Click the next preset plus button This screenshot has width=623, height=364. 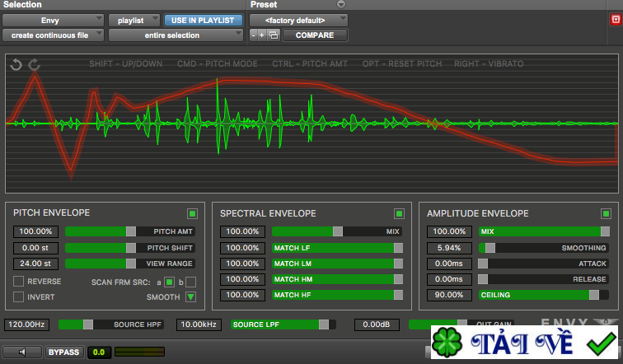coord(263,35)
